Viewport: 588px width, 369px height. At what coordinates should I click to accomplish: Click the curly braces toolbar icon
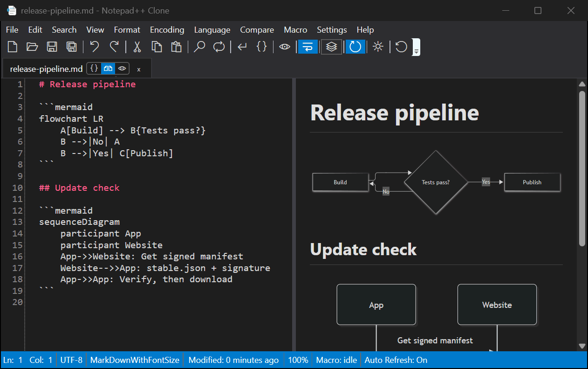(x=262, y=47)
